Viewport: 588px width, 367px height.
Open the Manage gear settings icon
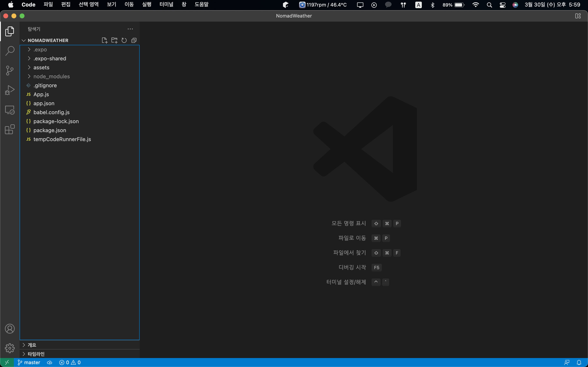pyautogui.click(x=10, y=348)
